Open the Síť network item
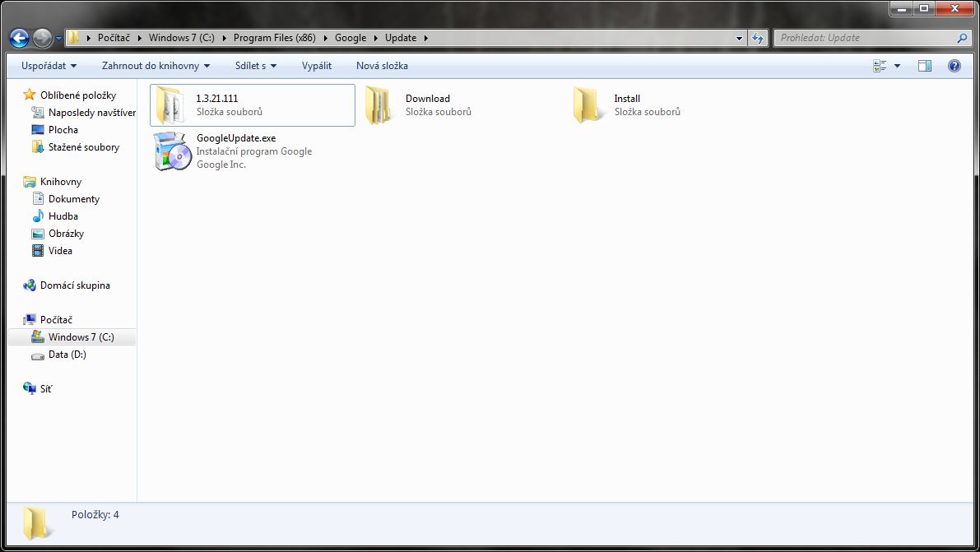The image size is (980, 552). tap(46, 389)
